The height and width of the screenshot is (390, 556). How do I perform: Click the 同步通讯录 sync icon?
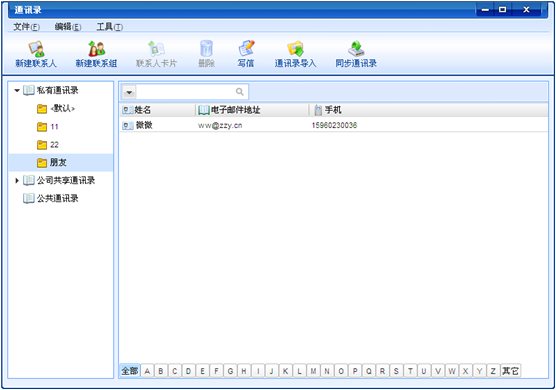(x=356, y=49)
